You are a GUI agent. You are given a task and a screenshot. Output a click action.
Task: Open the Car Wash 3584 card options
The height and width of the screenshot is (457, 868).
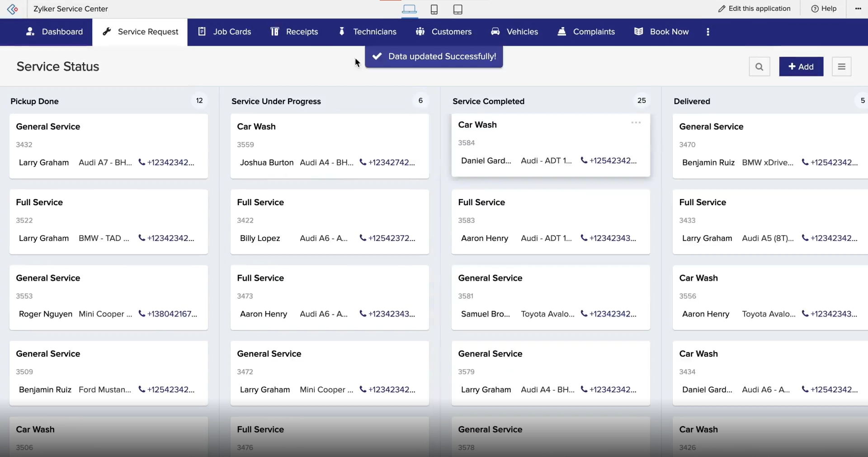[x=636, y=122]
